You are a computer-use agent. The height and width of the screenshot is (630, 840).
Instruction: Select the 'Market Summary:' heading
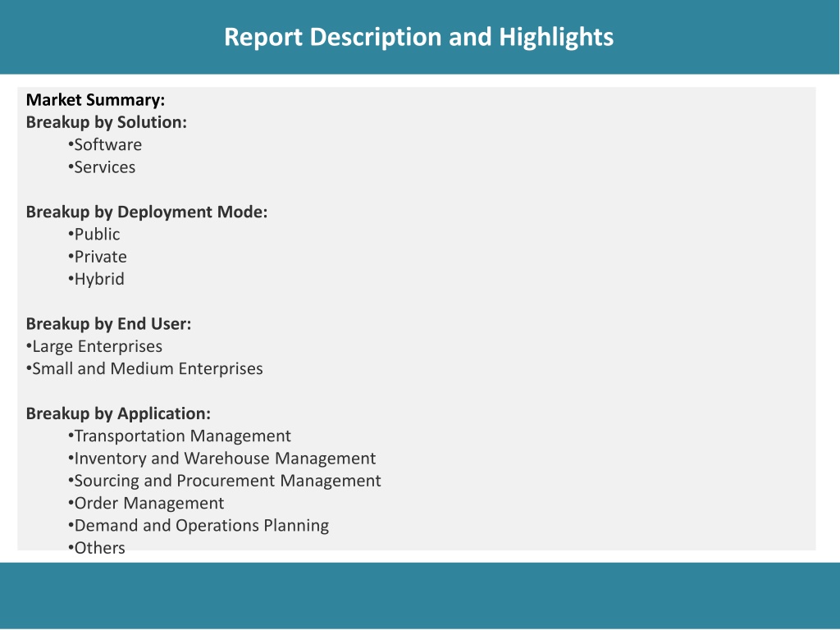[x=95, y=99]
